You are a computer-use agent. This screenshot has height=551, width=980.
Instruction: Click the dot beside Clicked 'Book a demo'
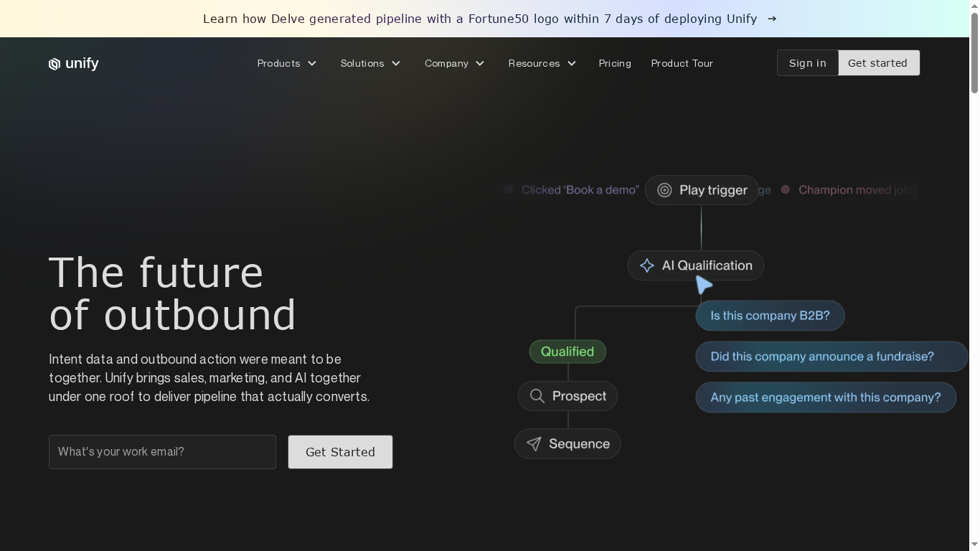point(509,189)
